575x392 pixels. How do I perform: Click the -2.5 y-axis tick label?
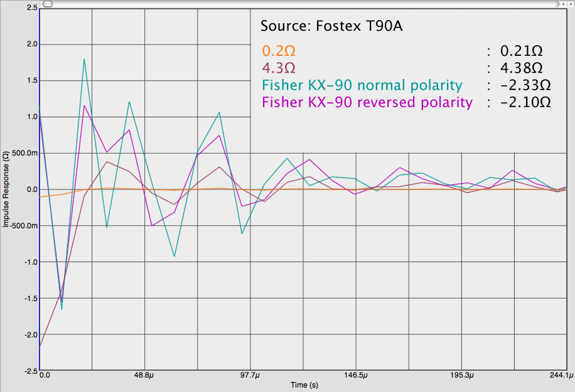31,371
